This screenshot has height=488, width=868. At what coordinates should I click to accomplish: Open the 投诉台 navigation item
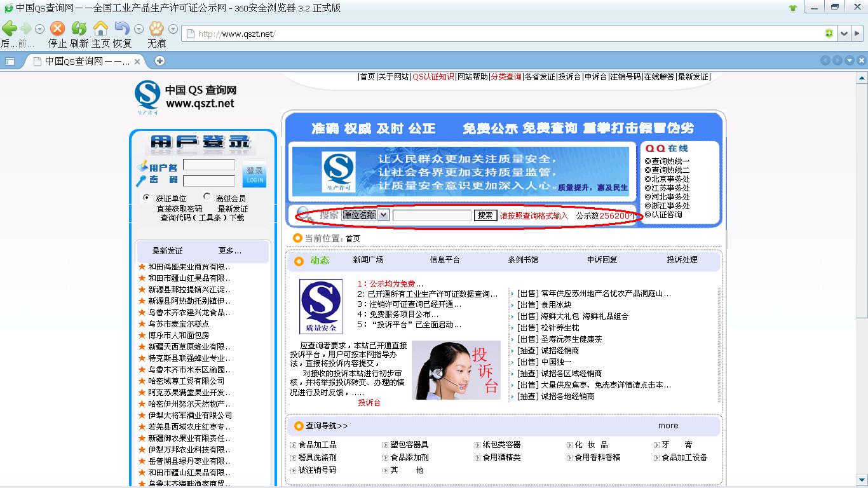click(x=569, y=77)
